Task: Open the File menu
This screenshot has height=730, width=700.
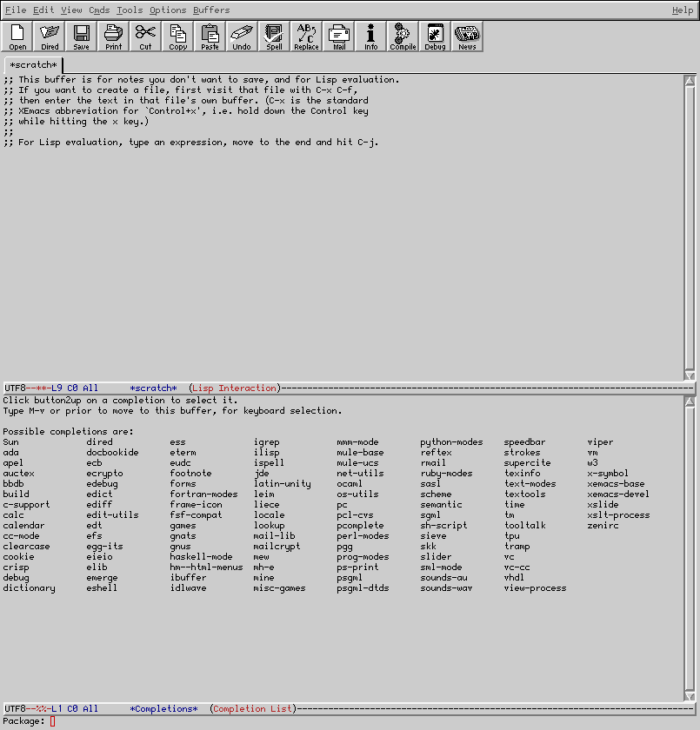Action: click(x=16, y=10)
